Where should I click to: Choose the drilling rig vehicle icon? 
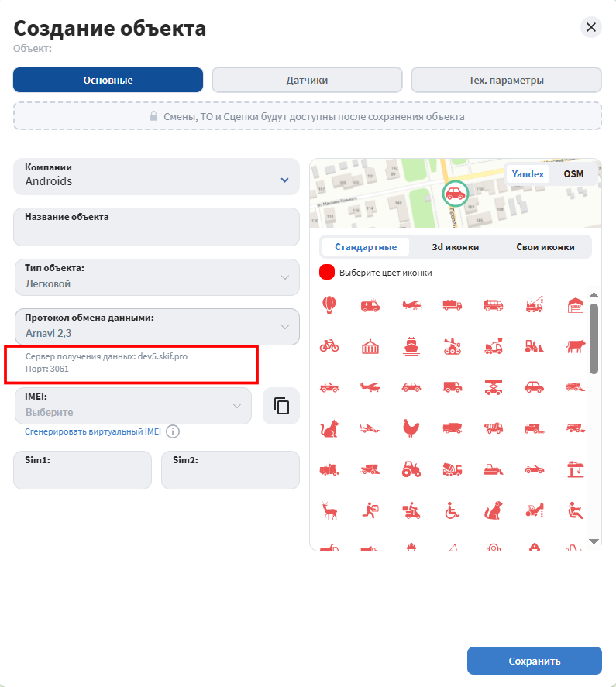pyautogui.click(x=535, y=510)
